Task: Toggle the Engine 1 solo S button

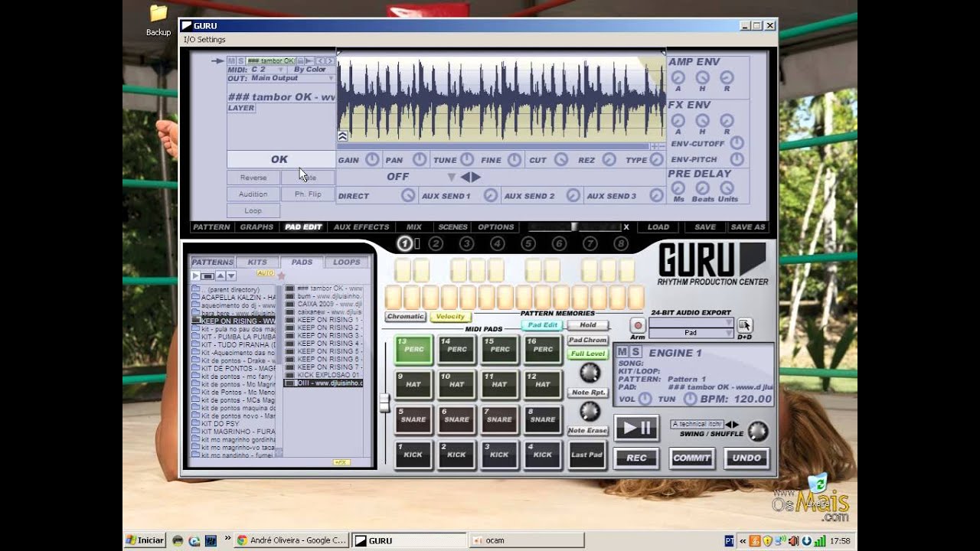Action: coord(635,352)
